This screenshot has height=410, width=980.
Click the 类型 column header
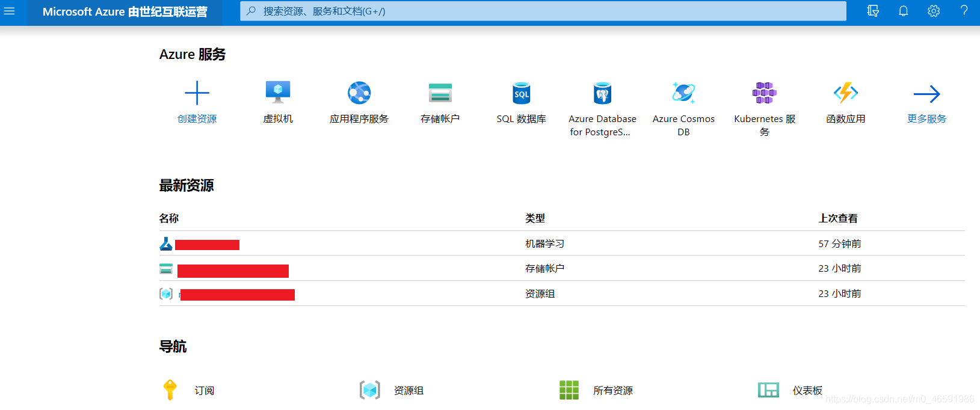tap(535, 218)
